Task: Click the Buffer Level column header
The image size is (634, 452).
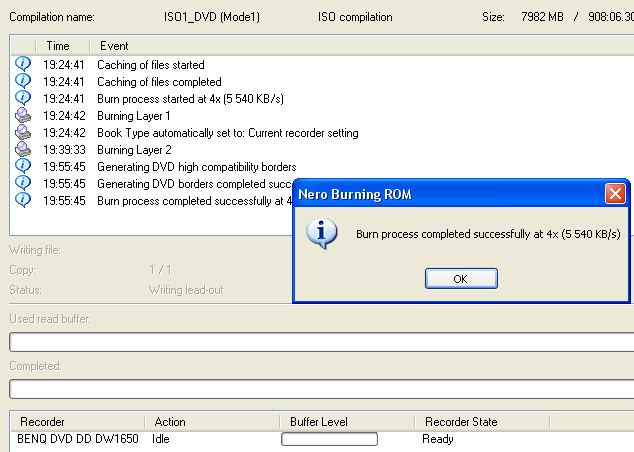Action: [x=347, y=422]
